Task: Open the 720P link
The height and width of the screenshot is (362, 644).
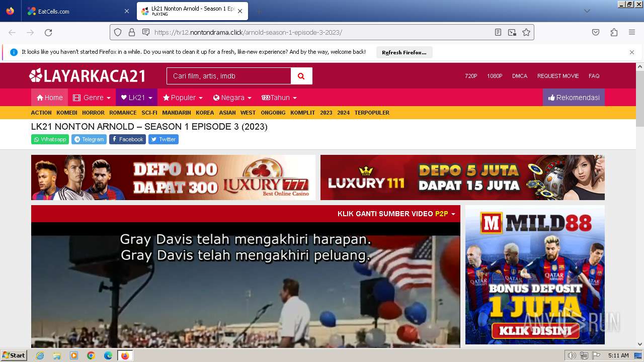Action: click(471, 76)
